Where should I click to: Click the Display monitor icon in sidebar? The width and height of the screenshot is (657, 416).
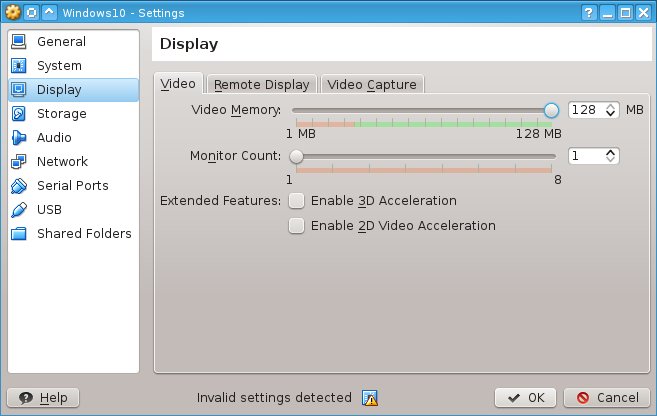(19, 89)
